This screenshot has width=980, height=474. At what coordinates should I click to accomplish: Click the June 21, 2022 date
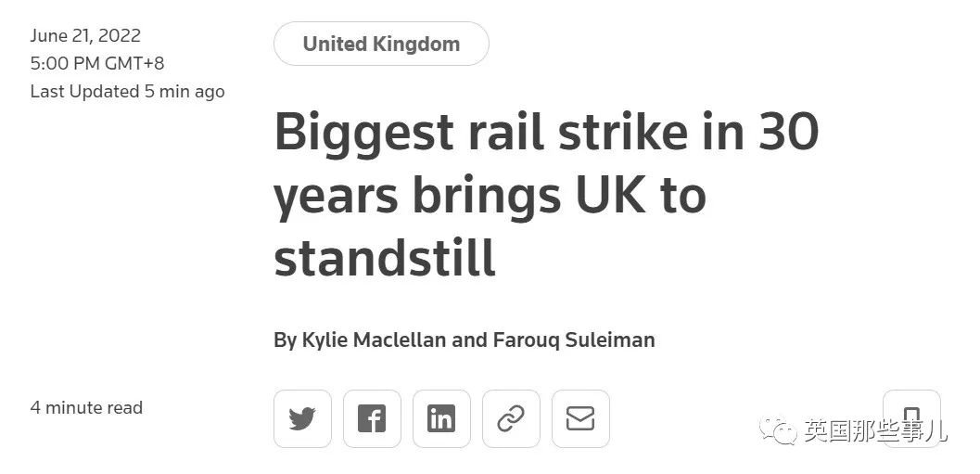pos(85,35)
